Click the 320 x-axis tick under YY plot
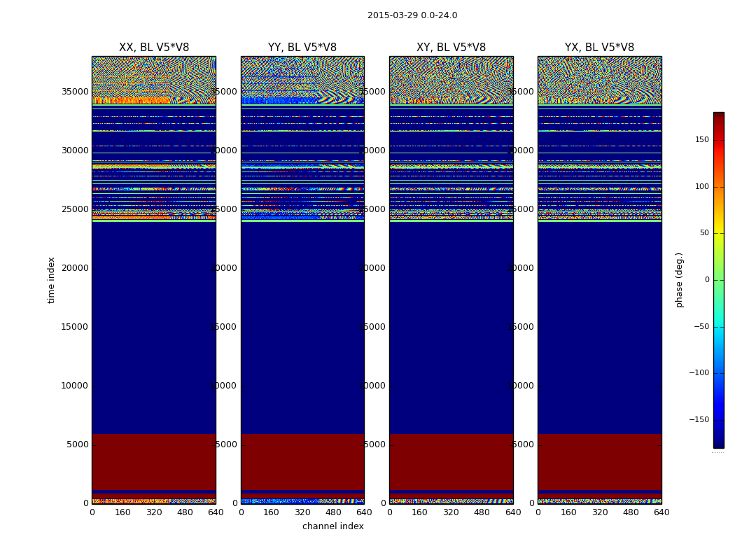This screenshot has width=735, height=560. pyautogui.click(x=302, y=512)
